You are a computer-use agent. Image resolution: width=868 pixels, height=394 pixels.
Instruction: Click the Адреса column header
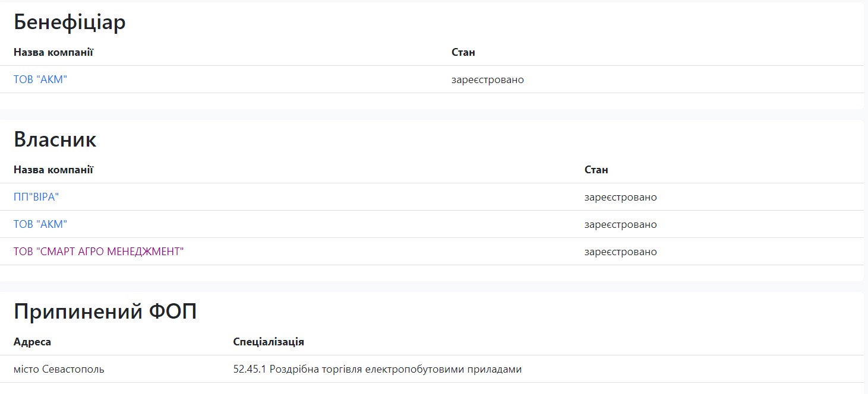(x=32, y=342)
